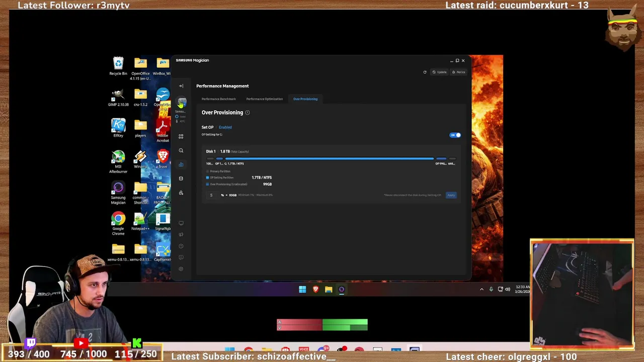Open the Brave desktop shortcut
Screen dimensions: 644x362
(162, 159)
